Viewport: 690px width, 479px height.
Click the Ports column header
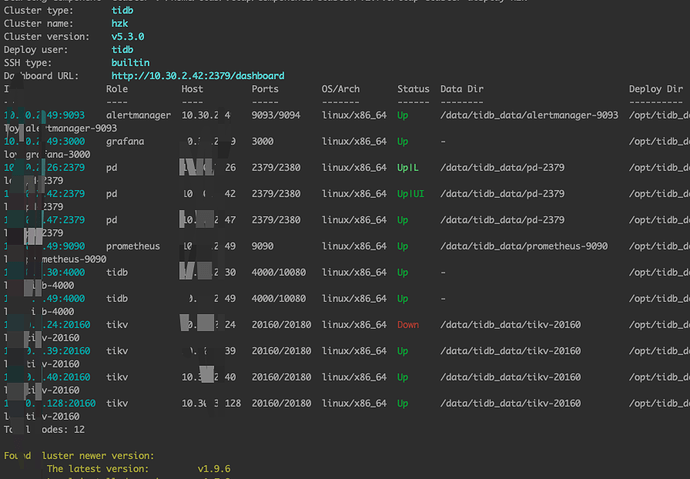coord(265,89)
